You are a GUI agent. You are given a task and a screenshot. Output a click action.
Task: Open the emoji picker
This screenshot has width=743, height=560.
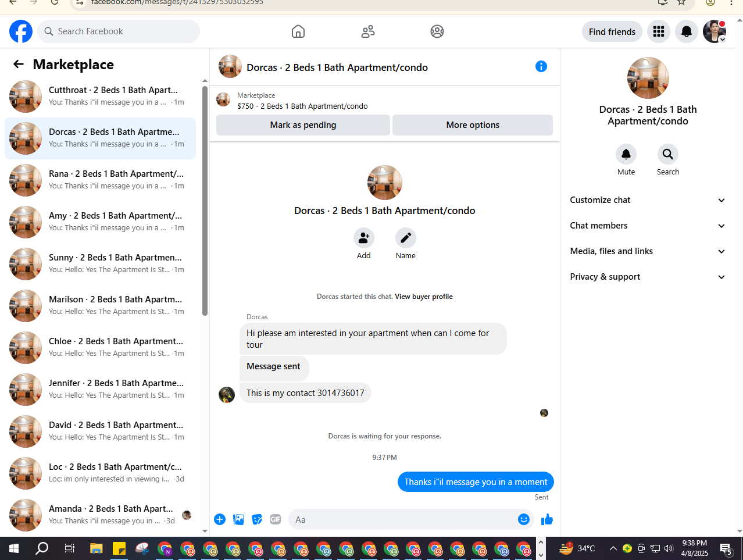(x=524, y=519)
